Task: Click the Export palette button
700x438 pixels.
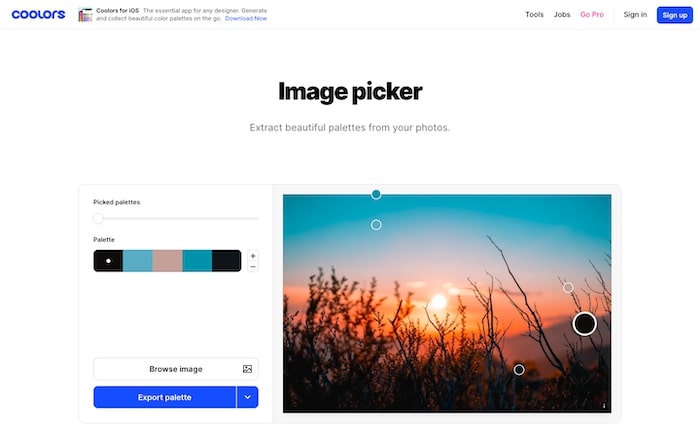Action: (164, 397)
